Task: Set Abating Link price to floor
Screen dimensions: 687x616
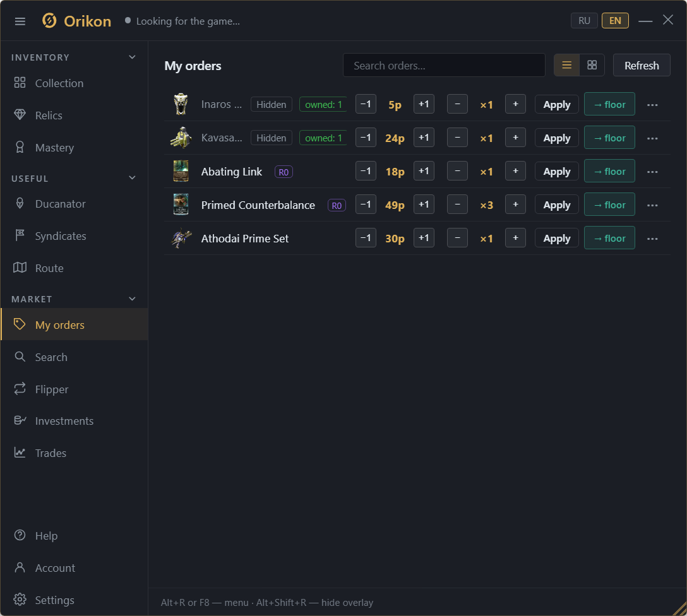Action: pyautogui.click(x=609, y=171)
